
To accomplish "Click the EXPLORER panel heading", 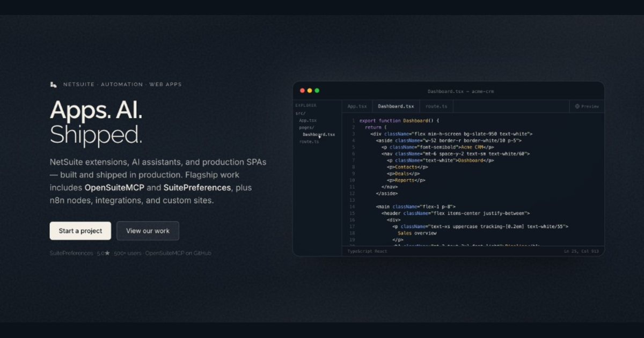I will click(306, 106).
